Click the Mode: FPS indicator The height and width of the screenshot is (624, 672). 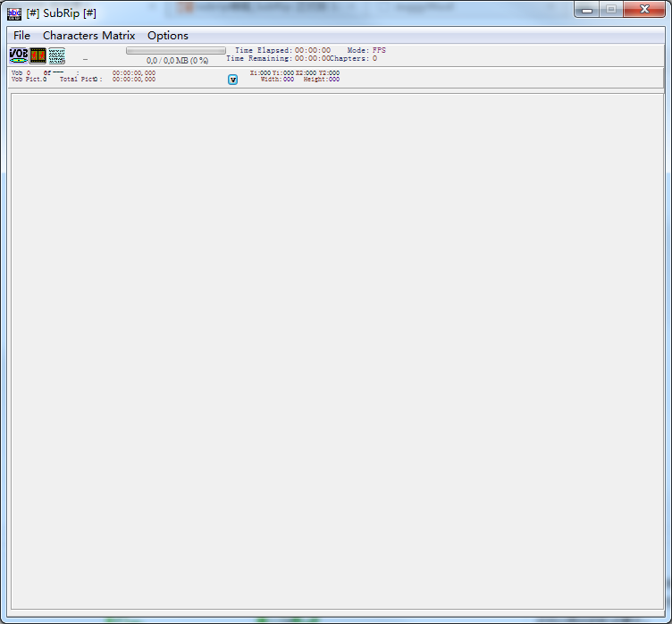366,50
